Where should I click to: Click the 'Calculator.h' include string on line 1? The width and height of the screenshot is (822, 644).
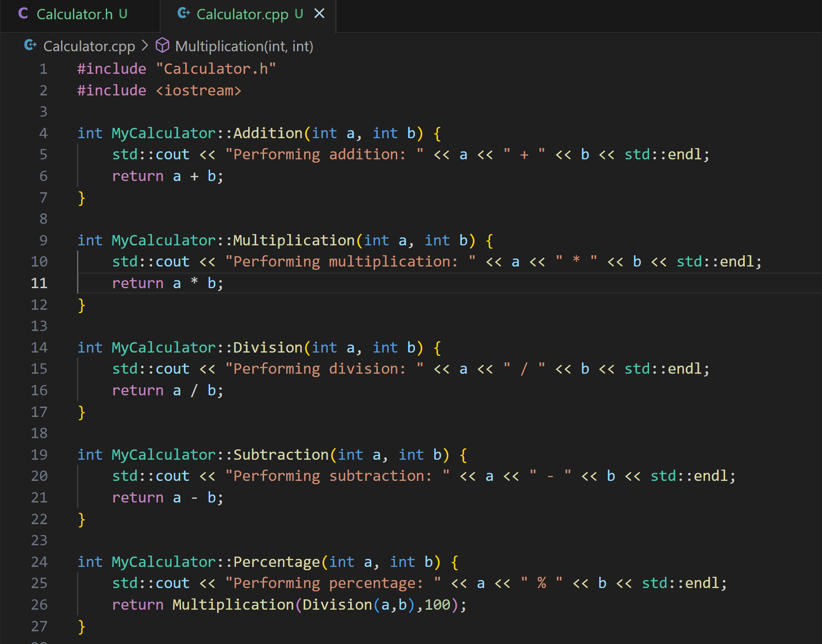coord(217,69)
